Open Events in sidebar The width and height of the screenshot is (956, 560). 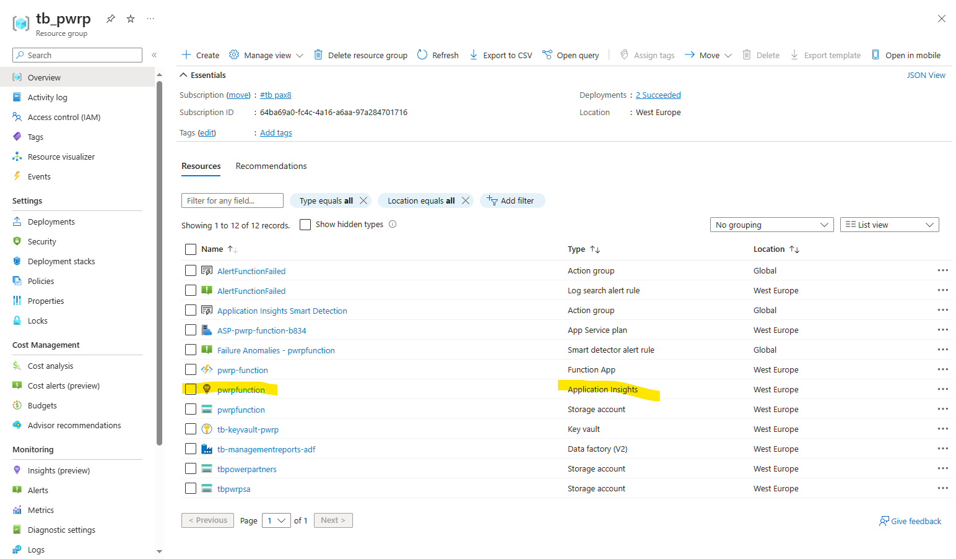coord(39,176)
